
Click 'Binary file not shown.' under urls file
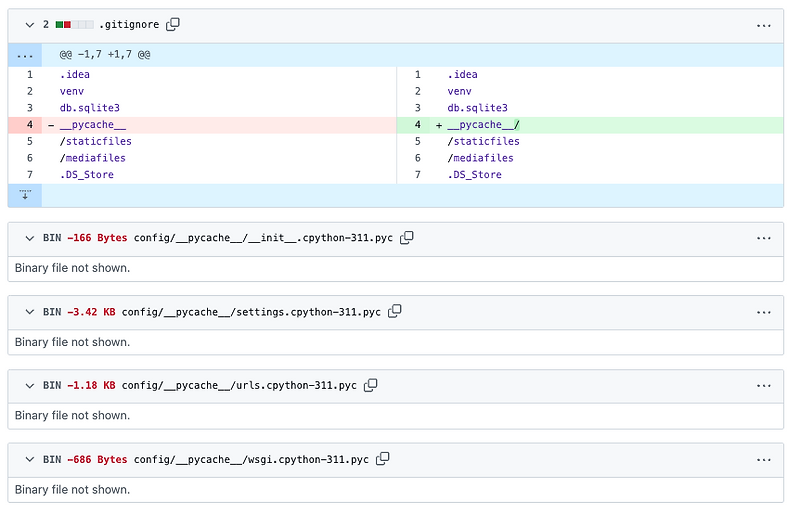pos(72,415)
